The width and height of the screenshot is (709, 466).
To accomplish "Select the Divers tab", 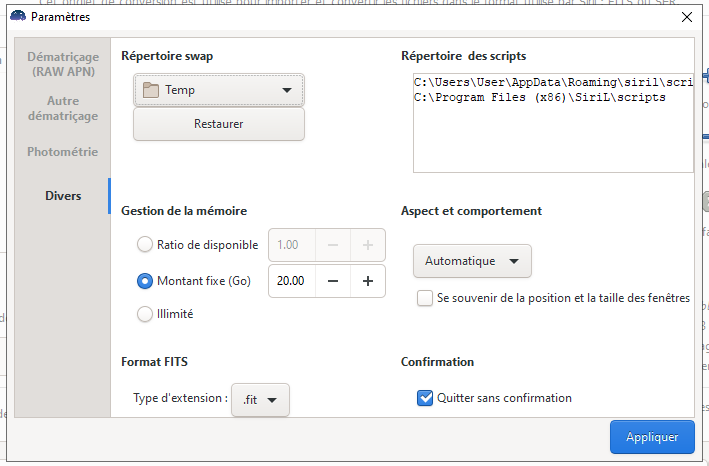I will point(62,196).
